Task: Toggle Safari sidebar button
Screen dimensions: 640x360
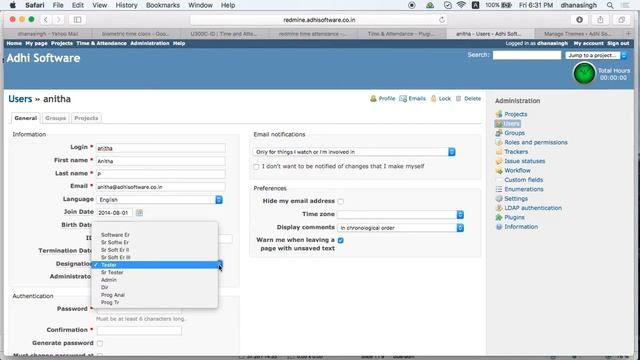Action: [x=77, y=20]
